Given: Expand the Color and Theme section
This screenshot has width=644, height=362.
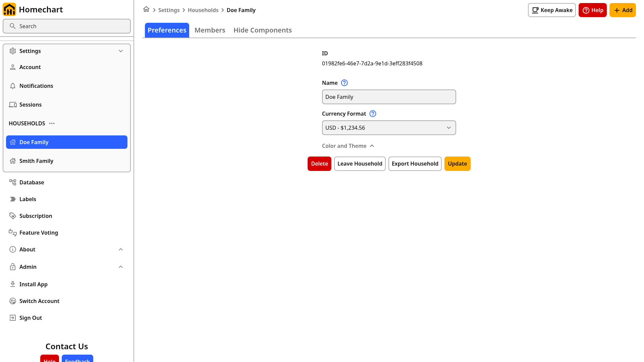Looking at the screenshot, I should pos(348,146).
